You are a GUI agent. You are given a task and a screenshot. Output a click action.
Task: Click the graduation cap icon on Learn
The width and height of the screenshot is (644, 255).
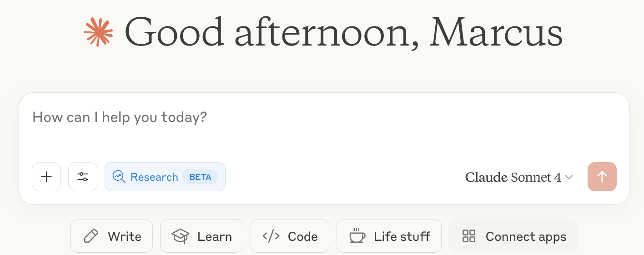coord(181,236)
